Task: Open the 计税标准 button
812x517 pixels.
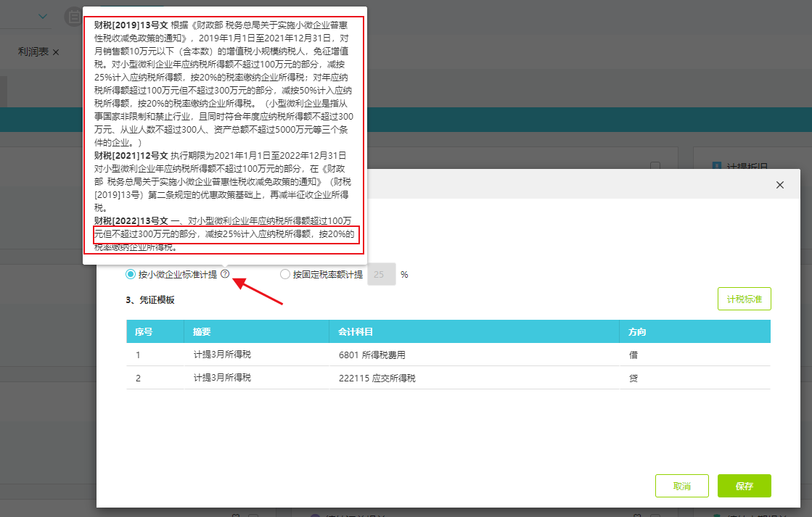Action: (744, 299)
